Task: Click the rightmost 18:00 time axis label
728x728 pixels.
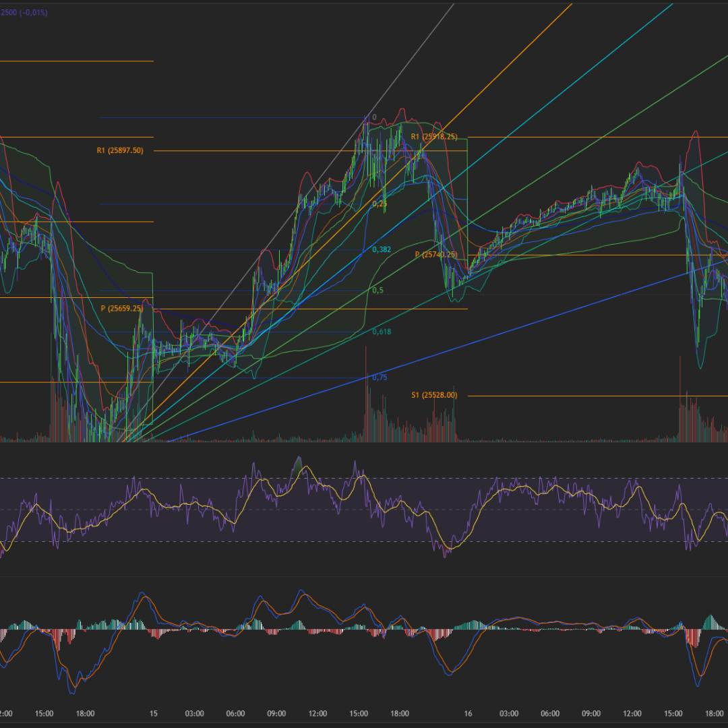Action: click(x=715, y=714)
